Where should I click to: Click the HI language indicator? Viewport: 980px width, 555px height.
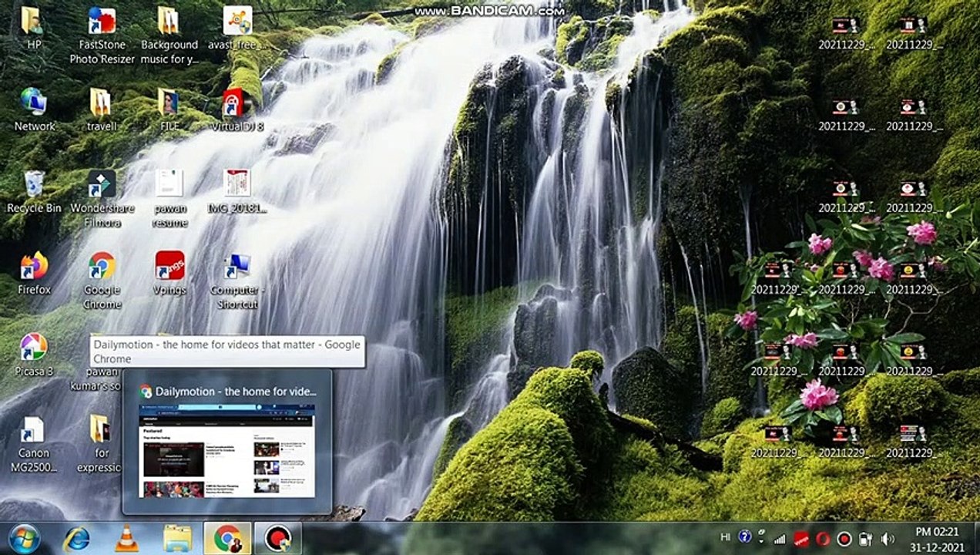[x=725, y=537]
